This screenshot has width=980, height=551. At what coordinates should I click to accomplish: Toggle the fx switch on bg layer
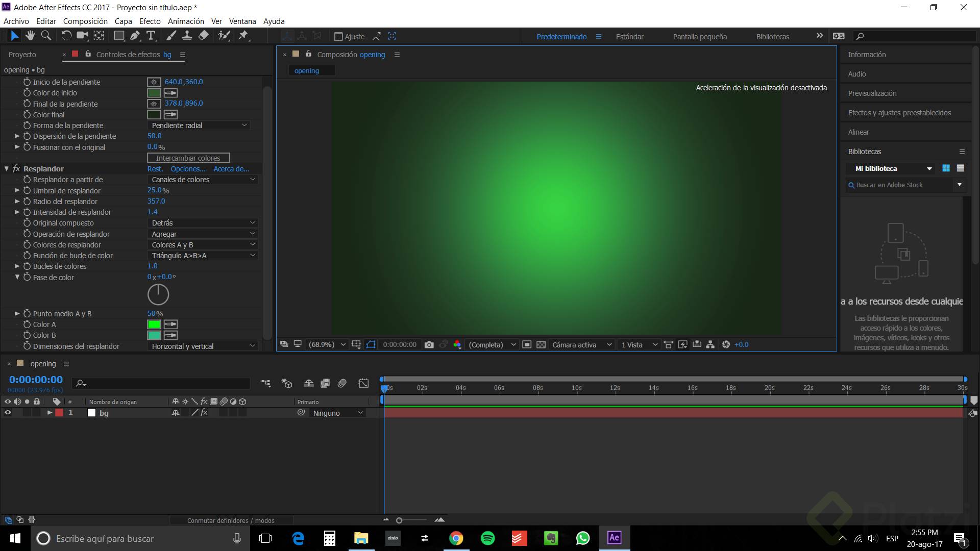pyautogui.click(x=204, y=413)
